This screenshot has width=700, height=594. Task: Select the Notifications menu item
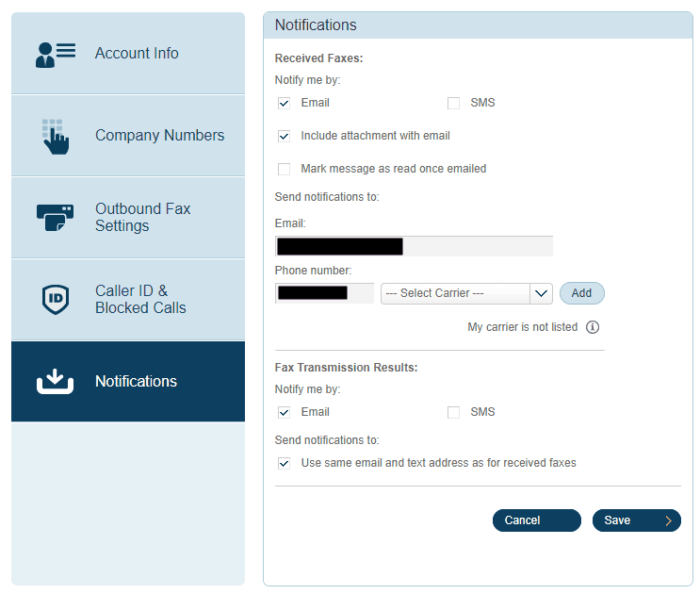click(128, 382)
